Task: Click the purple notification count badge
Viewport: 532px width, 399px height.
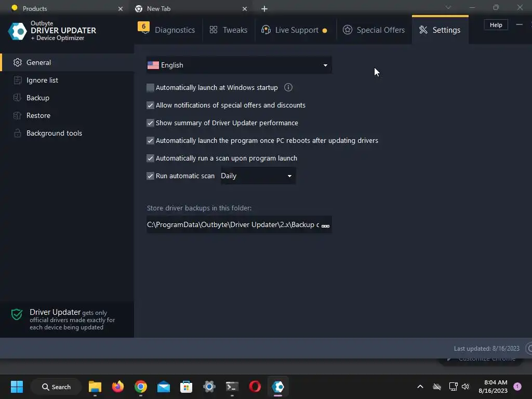Action: (x=517, y=387)
